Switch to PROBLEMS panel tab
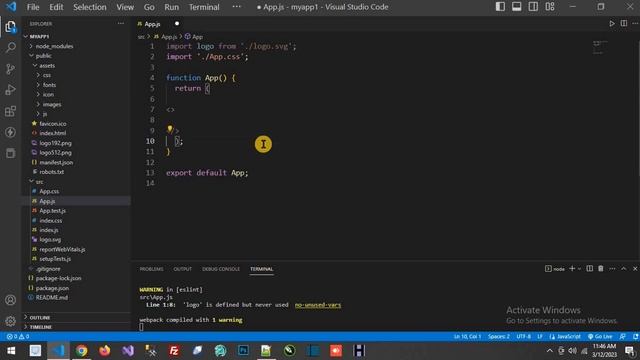Screen dimensions: 640x360 coord(151,269)
